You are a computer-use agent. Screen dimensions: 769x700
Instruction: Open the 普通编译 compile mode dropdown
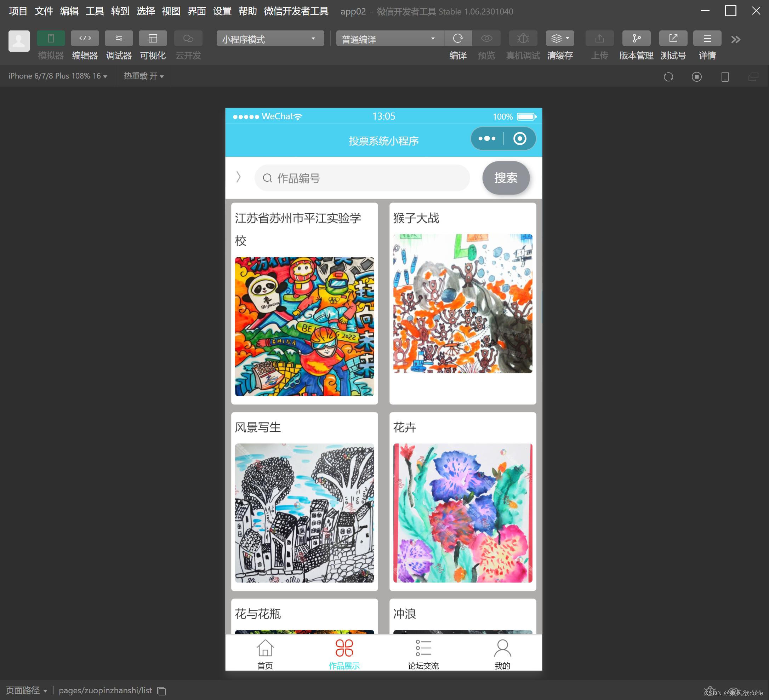click(x=388, y=39)
